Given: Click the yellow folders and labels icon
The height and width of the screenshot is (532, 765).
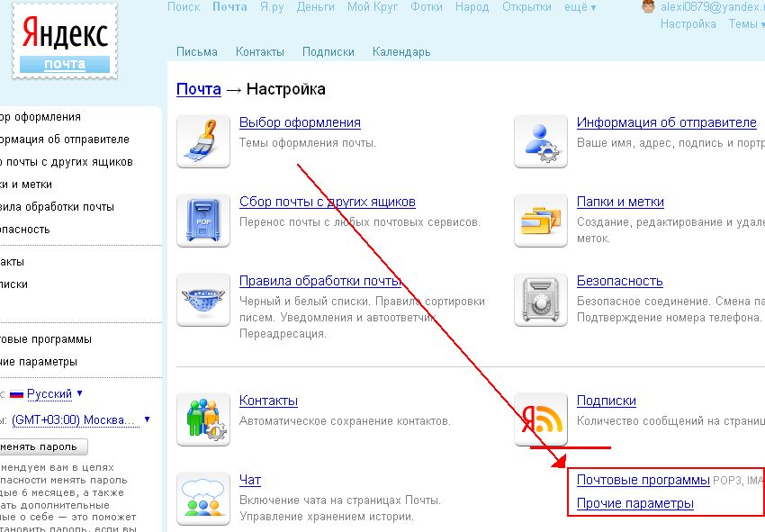Looking at the screenshot, I should 541,221.
